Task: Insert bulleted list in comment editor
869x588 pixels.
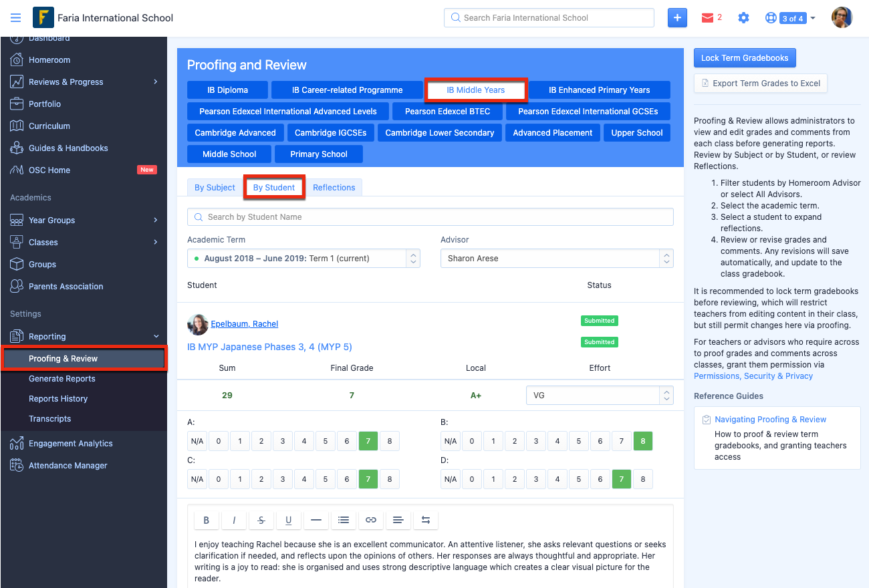Action: (x=344, y=520)
